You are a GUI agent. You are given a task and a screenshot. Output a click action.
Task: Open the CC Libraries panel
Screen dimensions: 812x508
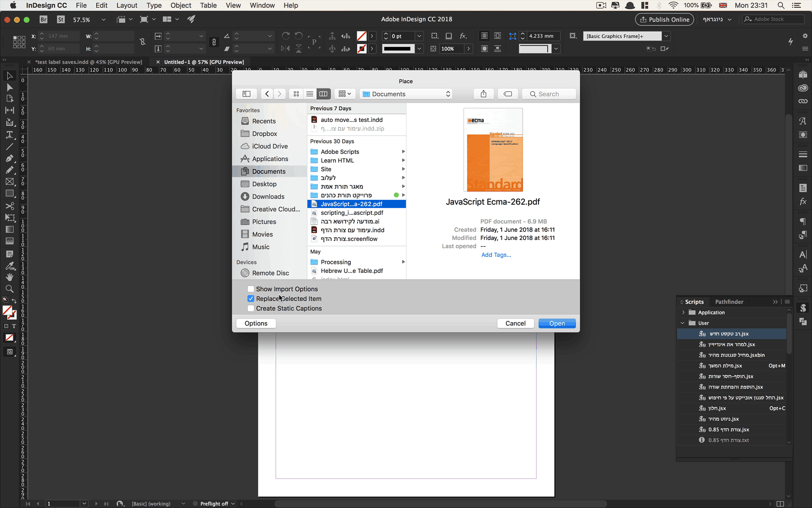pyautogui.click(x=802, y=88)
